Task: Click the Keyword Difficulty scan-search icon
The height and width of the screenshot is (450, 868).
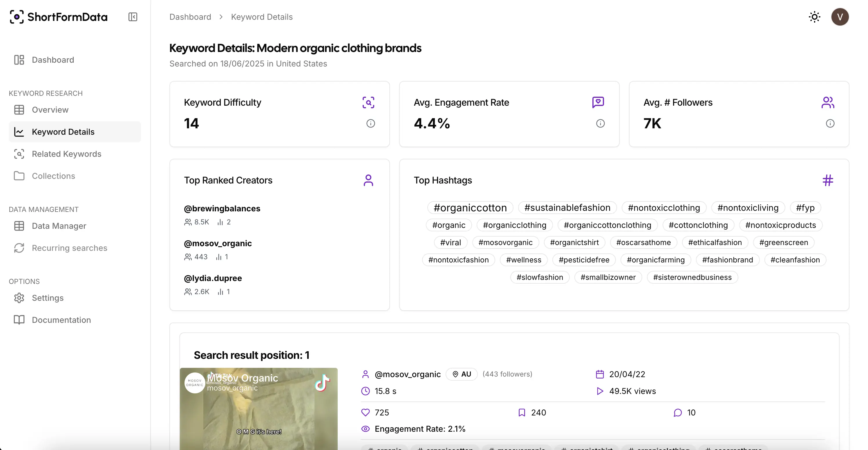Action: [369, 102]
